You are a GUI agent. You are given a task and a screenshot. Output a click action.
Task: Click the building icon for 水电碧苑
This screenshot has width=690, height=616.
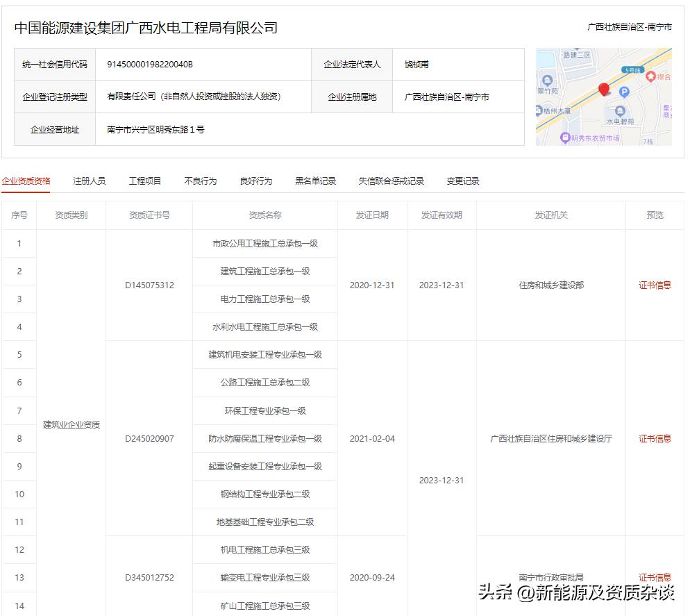pyautogui.click(x=620, y=110)
